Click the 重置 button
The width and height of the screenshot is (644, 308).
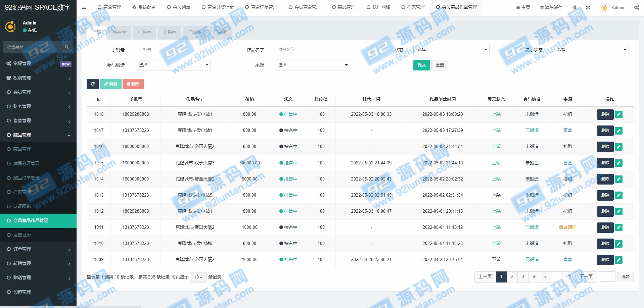(x=440, y=65)
